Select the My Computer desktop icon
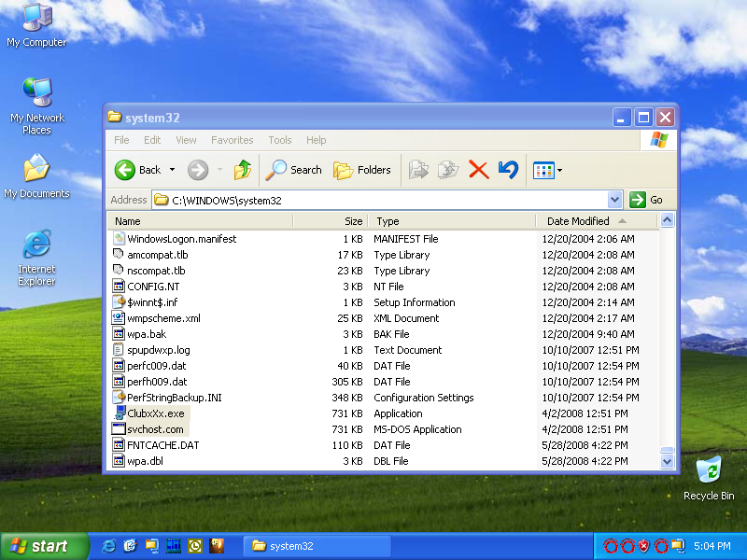747x560 pixels. coord(36,25)
